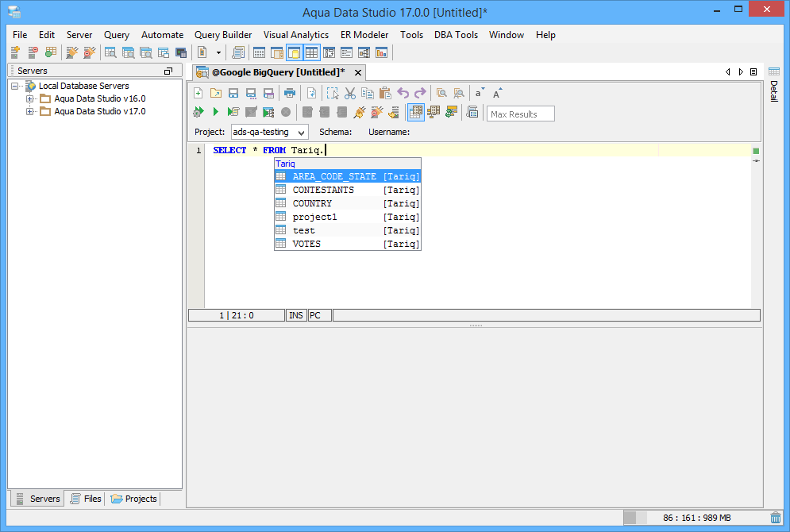The height and width of the screenshot is (532, 790).
Task: Switch to the Projects tab at bottom
Action: pos(134,499)
